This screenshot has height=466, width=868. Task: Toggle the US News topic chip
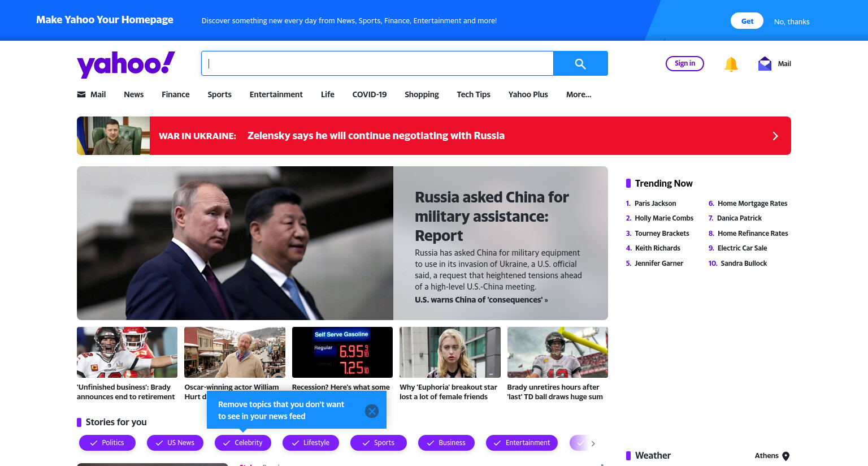pos(175,443)
